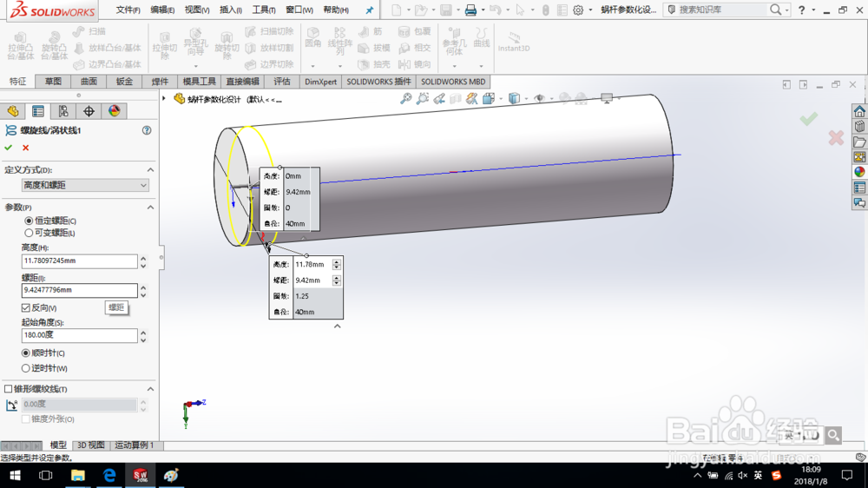Open the 曲线 curves dropdown arrow

(481, 67)
